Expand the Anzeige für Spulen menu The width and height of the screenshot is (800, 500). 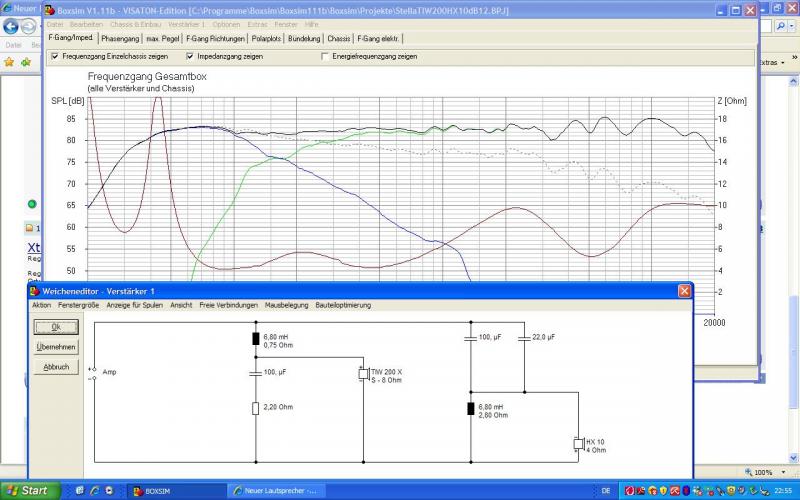(134, 305)
